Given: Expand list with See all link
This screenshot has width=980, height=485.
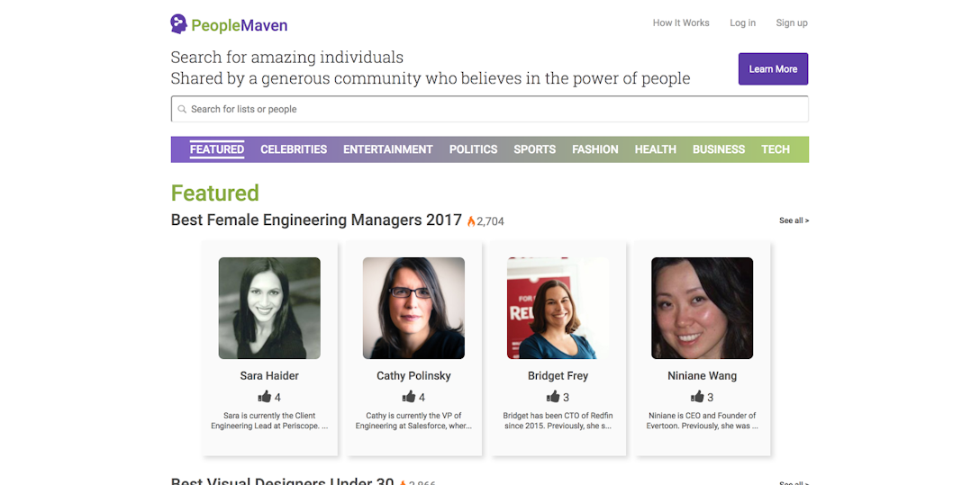Looking at the screenshot, I should click(794, 220).
